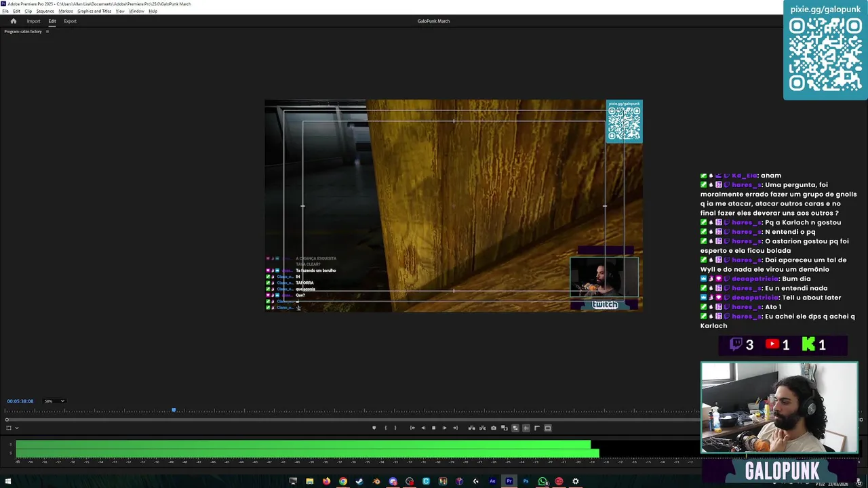
Task: Switch to the Export tab
Action: coord(70,21)
